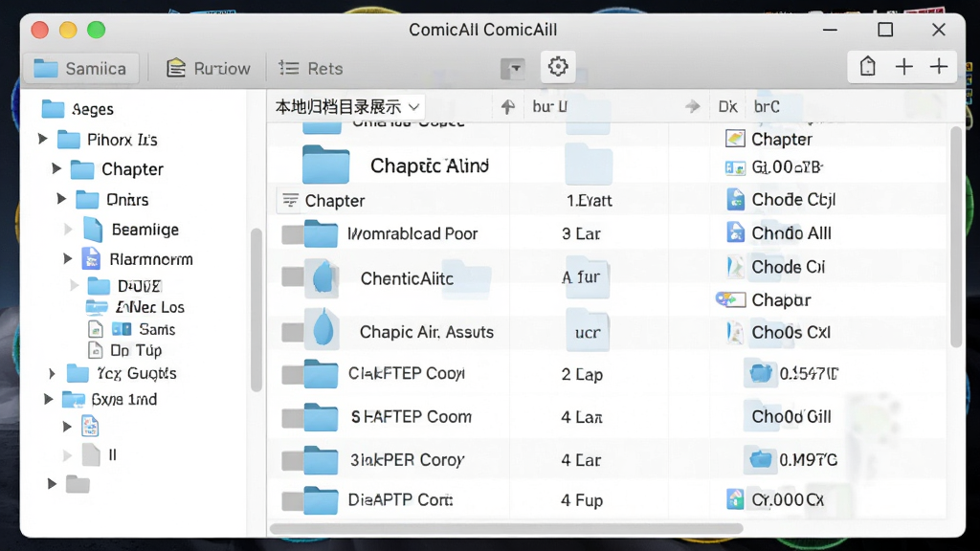980x551 pixels.
Task: Tick the checkbox for 3lakPER Coroy
Action: (x=292, y=461)
